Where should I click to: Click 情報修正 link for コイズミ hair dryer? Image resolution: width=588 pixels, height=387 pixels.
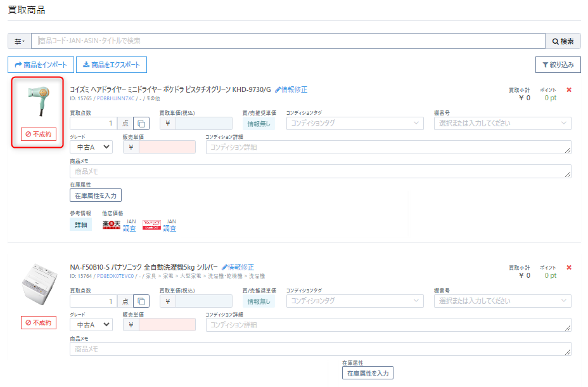pos(291,89)
